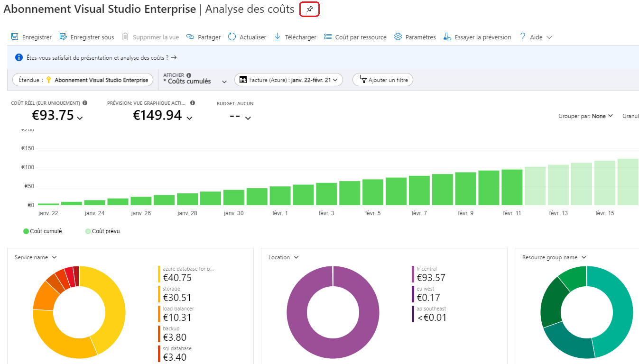Refresh data with Actualiser
Viewport: 639px width, 364px height.
tap(247, 37)
